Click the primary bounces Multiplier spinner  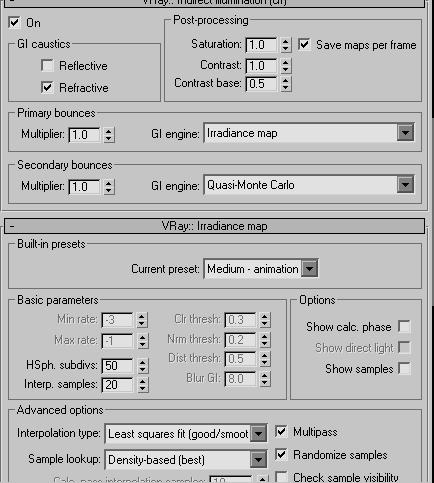tap(108, 135)
